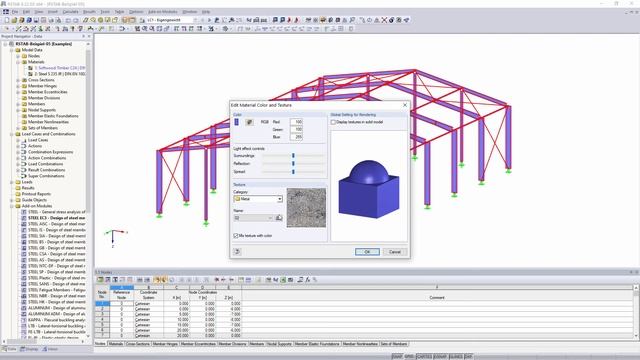Collapse the Add-on Modules tree node
The image size is (640, 360).
[x=12, y=206]
